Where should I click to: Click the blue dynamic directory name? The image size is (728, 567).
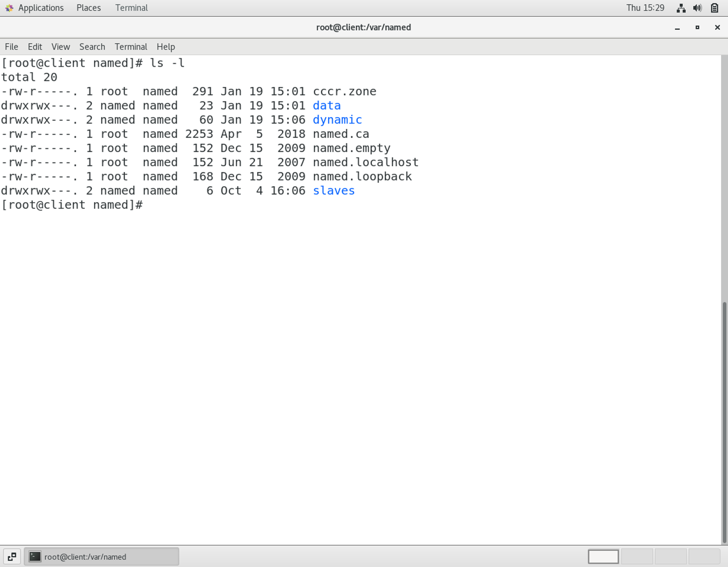337,120
